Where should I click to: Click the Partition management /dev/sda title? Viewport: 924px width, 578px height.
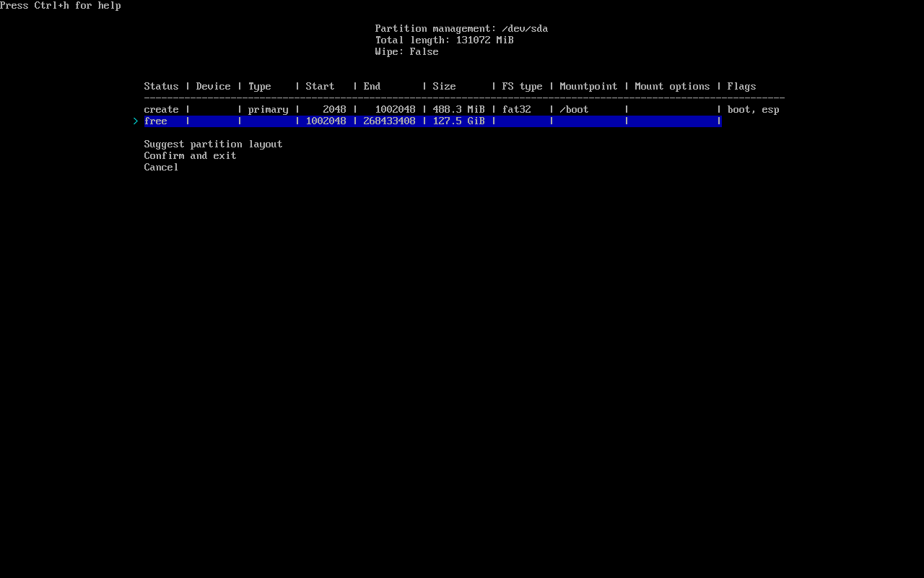click(x=461, y=29)
